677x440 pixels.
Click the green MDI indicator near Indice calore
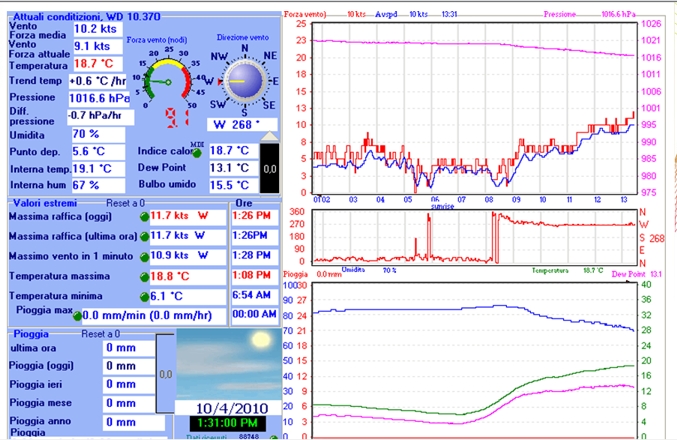tap(198, 151)
